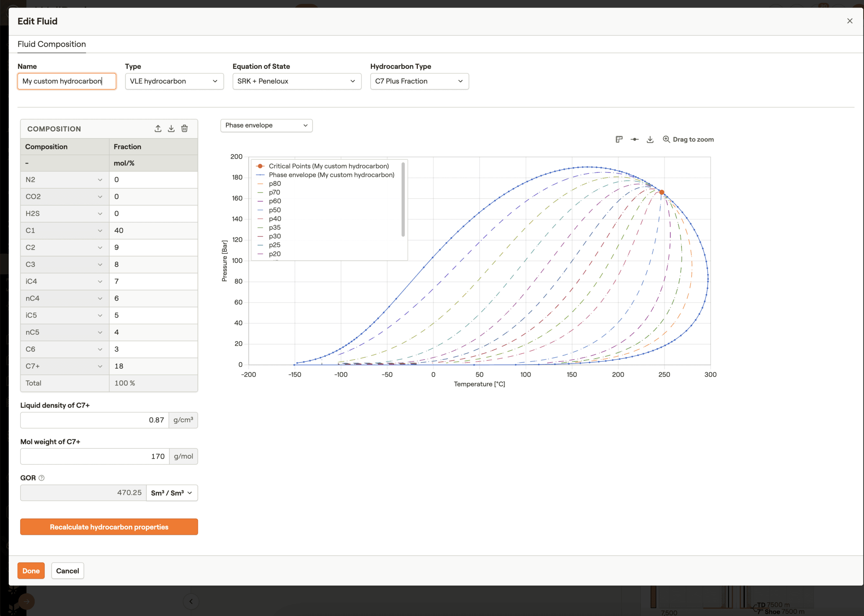The image size is (864, 616).
Task: Edit the N2 fraction value field
Action: click(x=154, y=180)
